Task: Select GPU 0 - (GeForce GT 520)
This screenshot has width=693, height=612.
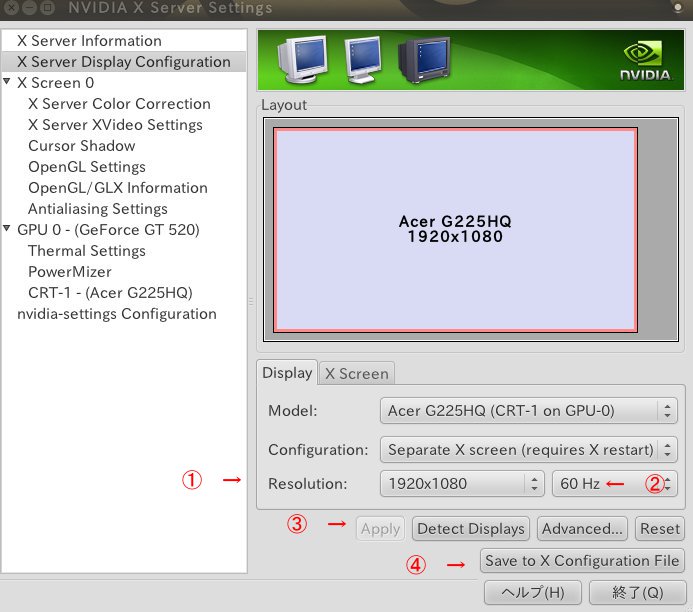Action: pos(108,230)
